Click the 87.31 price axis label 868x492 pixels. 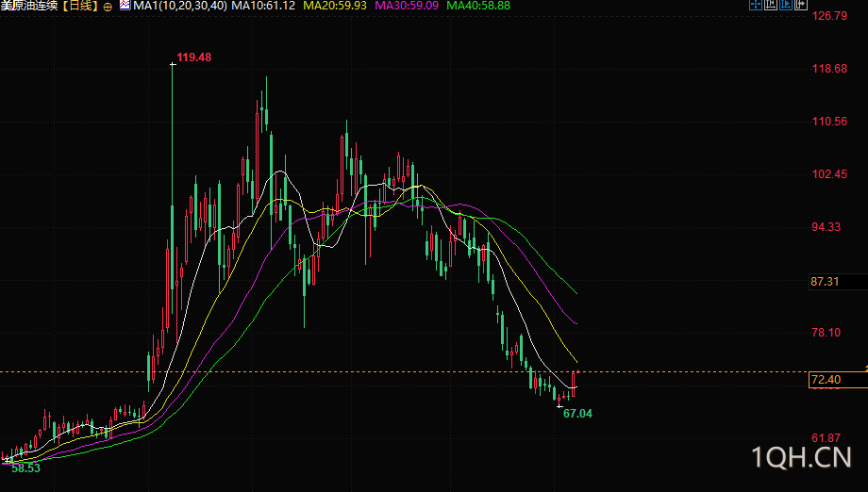(825, 282)
